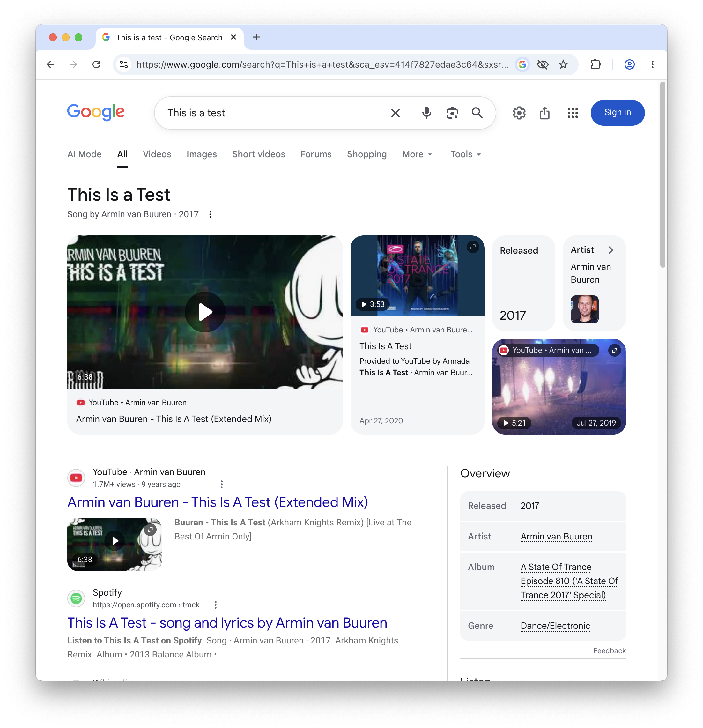Select the 'This is a test' browser tab
This screenshot has width=703, height=728.
click(x=169, y=38)
